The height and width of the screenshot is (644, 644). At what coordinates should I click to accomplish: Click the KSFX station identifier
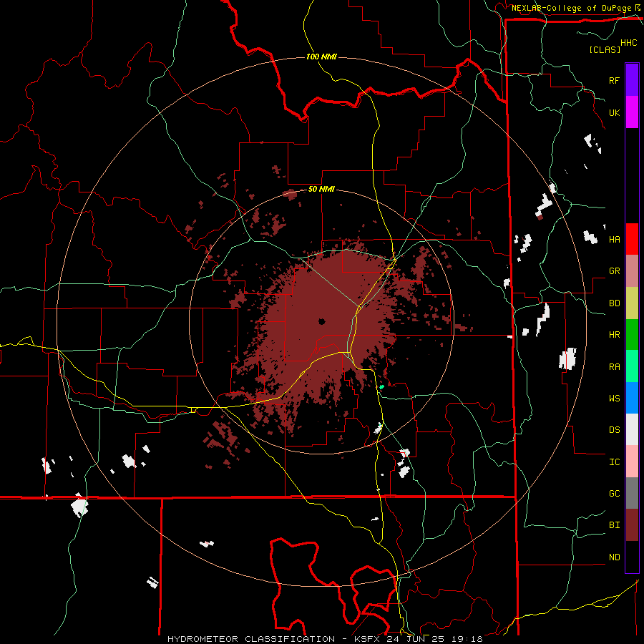pos(368,639)
